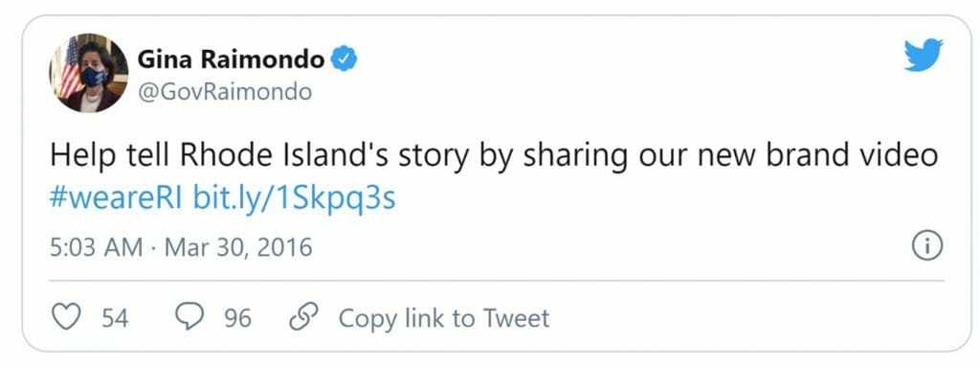Screen dimensions: 980x368
Task: Click the Mar 30, 2016 date
Action: [x=238, y=247]
